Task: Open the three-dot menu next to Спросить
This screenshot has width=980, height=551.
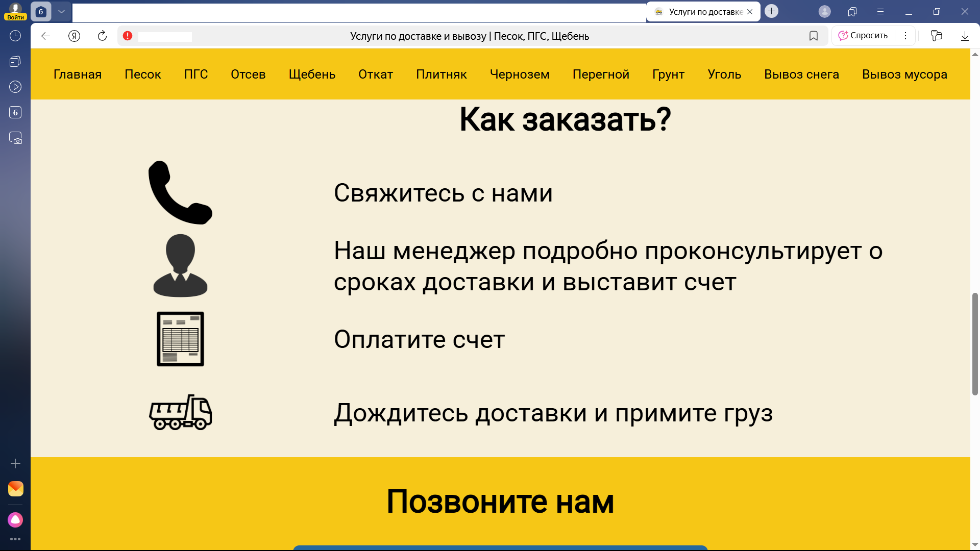Action: click(905, 36)
